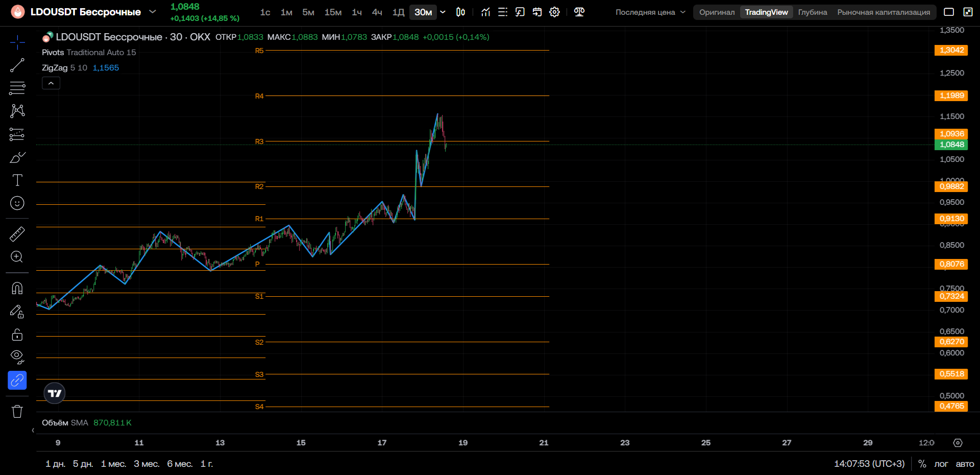Select the 1ч timeframe
Screen dimensions: 980x475
click(357, 12)
